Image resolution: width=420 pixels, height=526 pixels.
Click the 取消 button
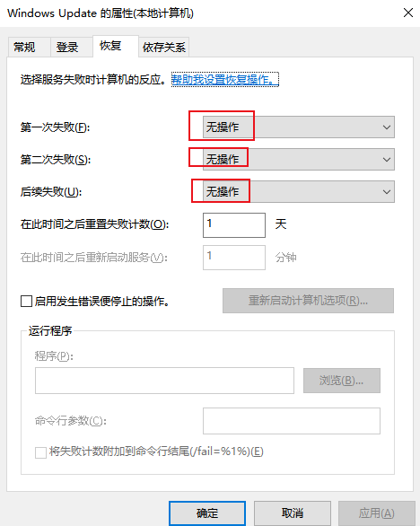(x=293, y=513)
